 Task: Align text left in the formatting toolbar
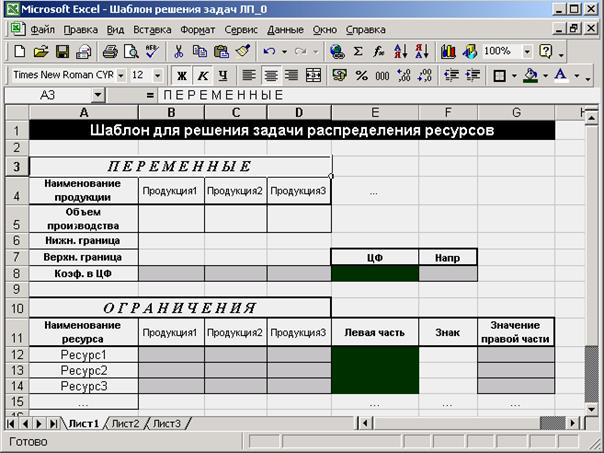click(x=249, y=75)
